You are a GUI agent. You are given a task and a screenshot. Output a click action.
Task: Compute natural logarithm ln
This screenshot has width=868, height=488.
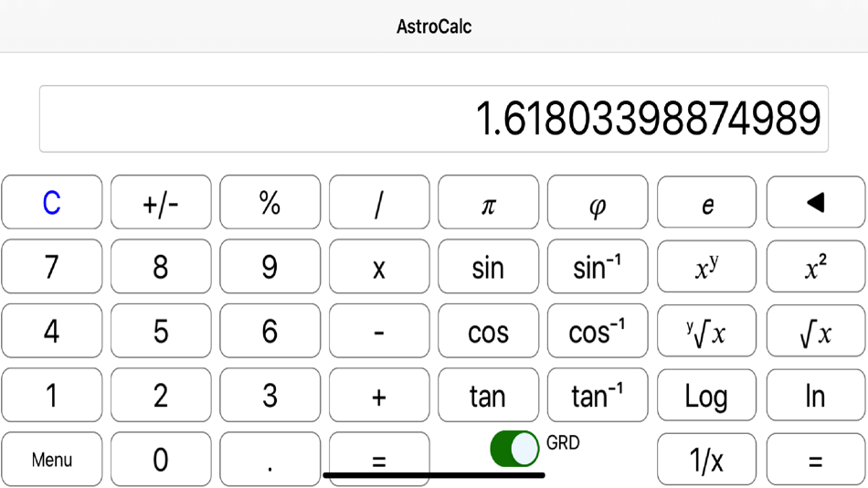(x=815, y=395)
